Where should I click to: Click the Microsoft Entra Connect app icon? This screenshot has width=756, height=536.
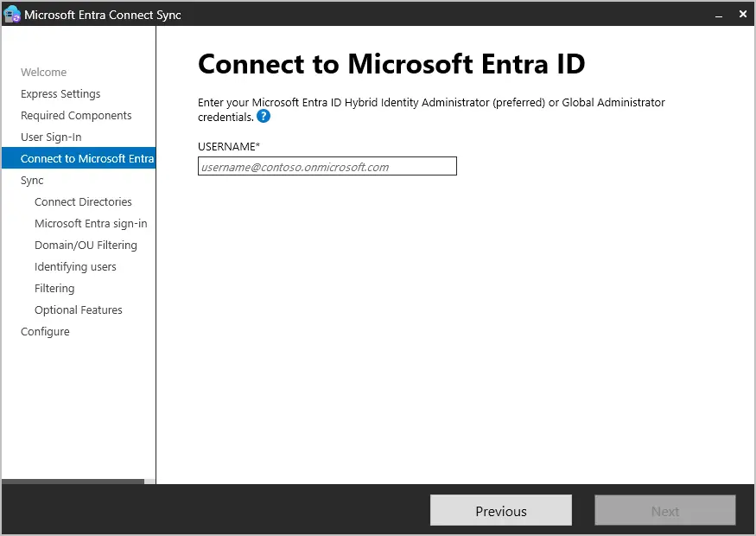[x=12, y=15]
